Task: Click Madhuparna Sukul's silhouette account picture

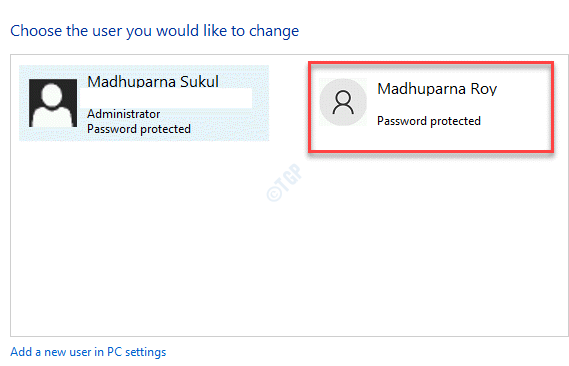Action: pyautogui.click(x=53, y=103)
